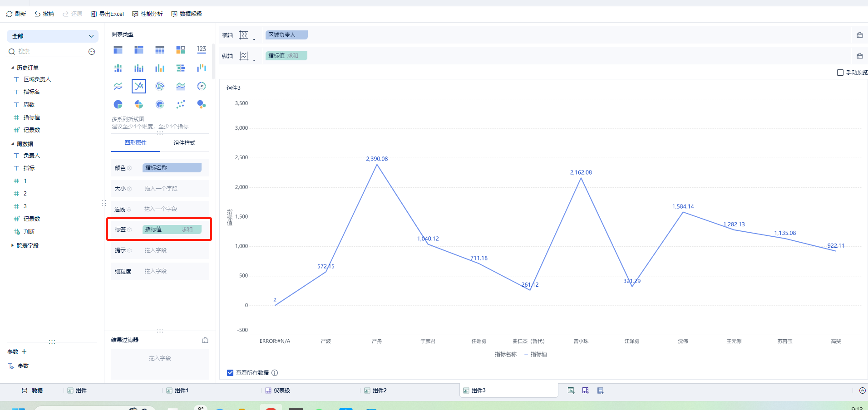Select the detail table chart type
The image size is (868, 410).
(x=160, y=50)
